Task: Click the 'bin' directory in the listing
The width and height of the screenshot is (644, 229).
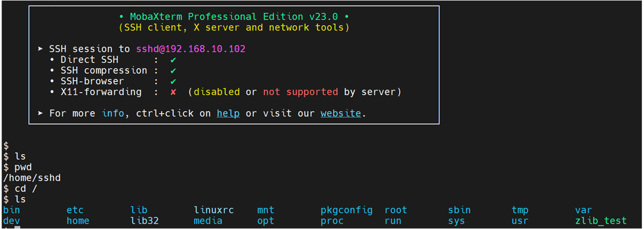Action: click(11, 210)
